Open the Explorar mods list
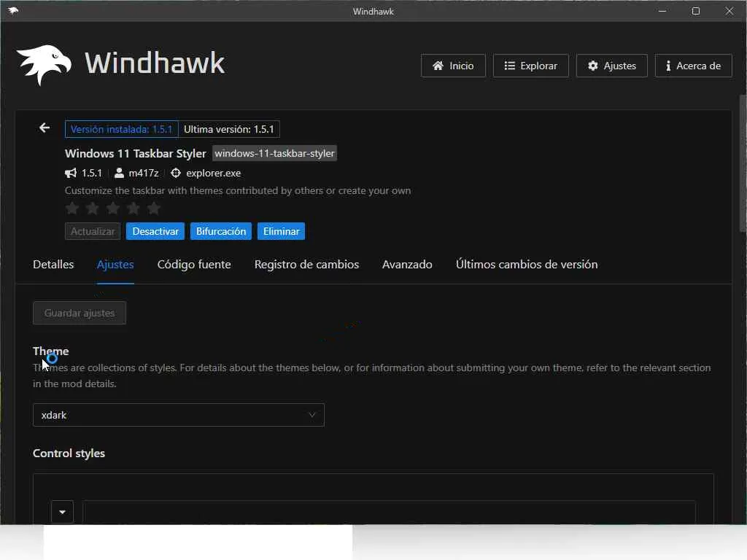 (x=531, y=66)
